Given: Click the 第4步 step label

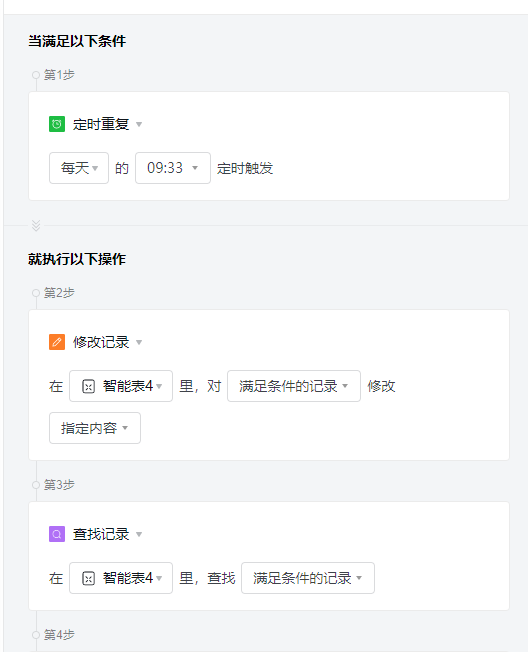Looking at the screenshot, I should click(x=59, y=635).
